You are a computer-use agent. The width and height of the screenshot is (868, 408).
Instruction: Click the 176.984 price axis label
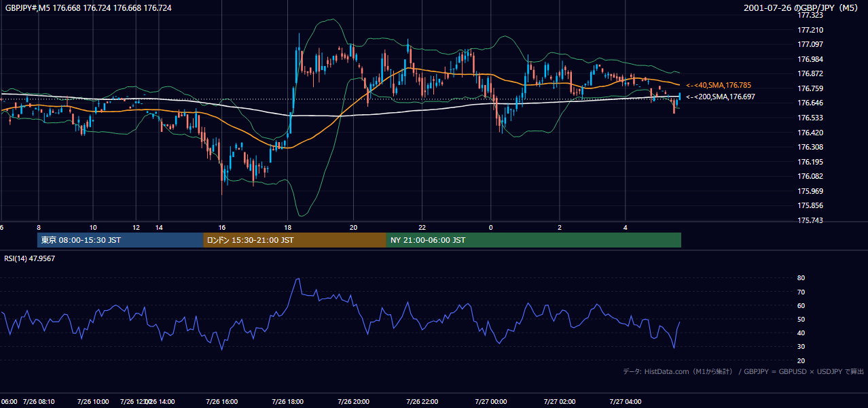tap(810, 59)
